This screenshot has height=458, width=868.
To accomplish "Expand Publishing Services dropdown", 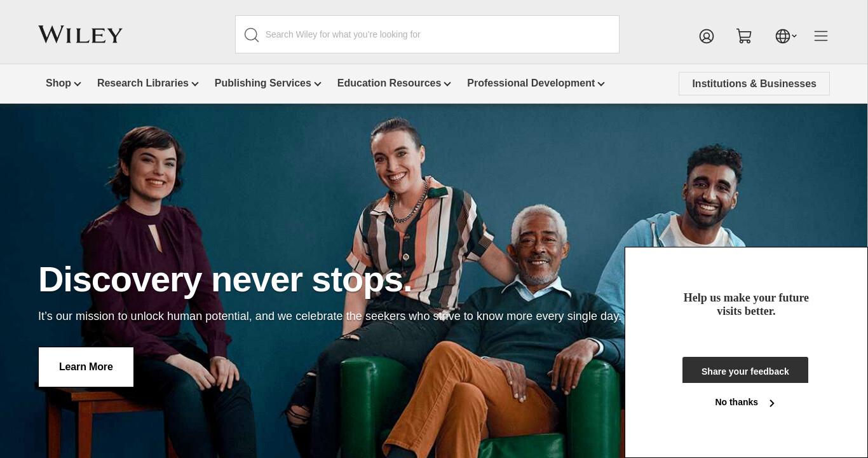I will (x=268, y=83).
